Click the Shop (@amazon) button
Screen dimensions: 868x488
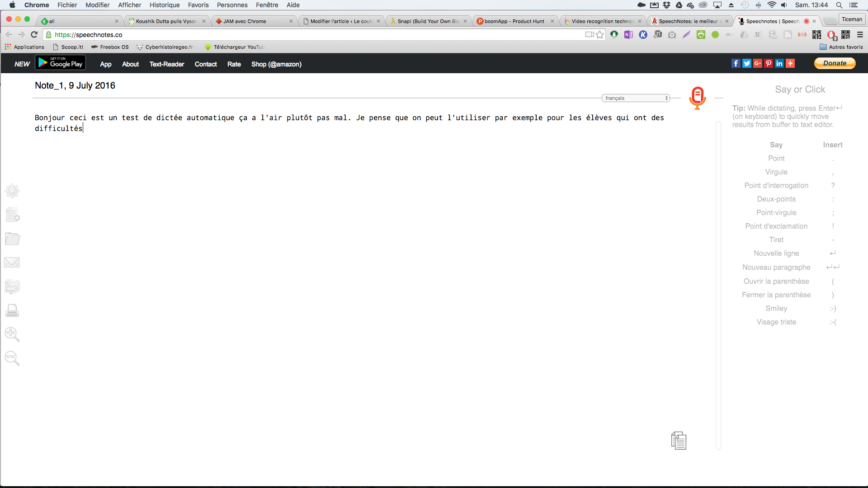(x=276, y=64)
